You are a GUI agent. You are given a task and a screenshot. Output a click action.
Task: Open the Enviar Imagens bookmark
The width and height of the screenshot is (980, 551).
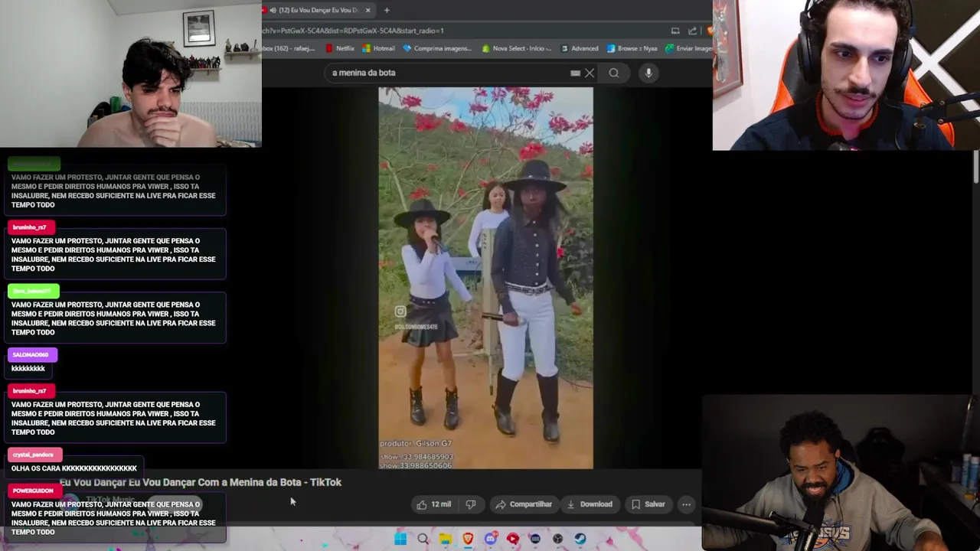[x=689, y=48]
